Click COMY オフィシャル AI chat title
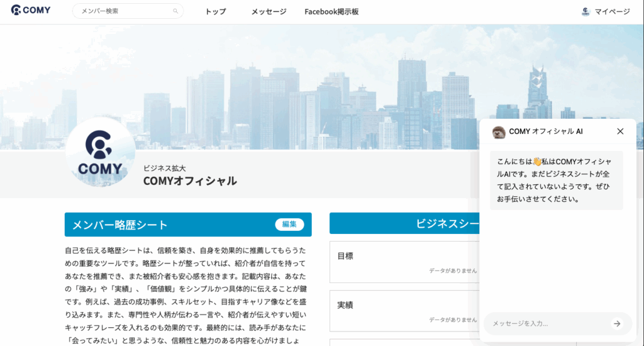 click(x=546, y=131)
